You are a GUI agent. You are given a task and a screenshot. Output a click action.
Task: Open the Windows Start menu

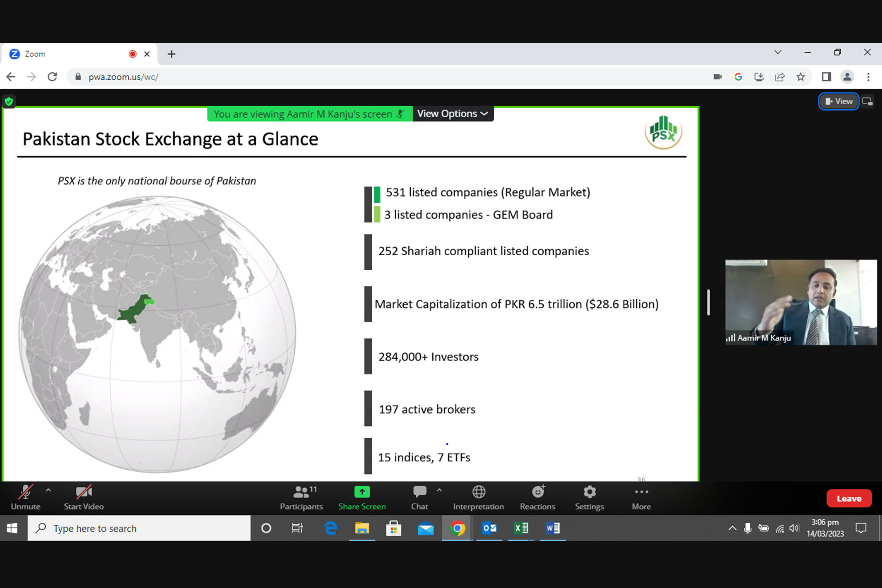[12, 528]
